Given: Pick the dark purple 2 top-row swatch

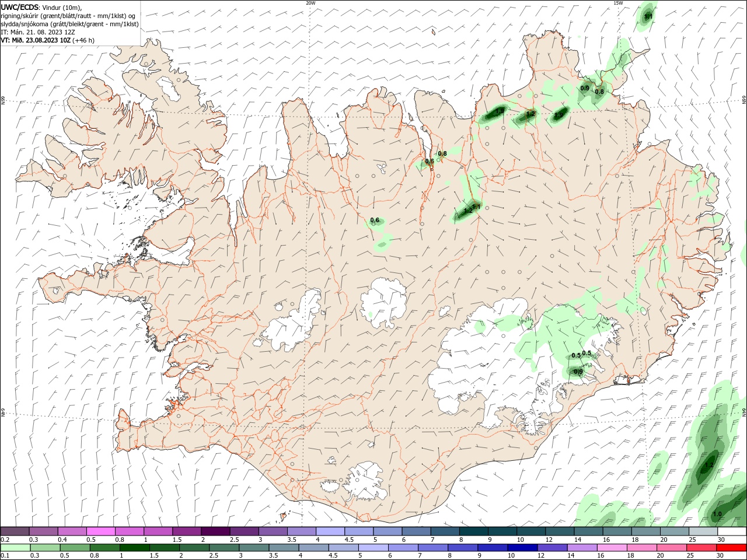Looking at the screenshot, I should [215, 531].
